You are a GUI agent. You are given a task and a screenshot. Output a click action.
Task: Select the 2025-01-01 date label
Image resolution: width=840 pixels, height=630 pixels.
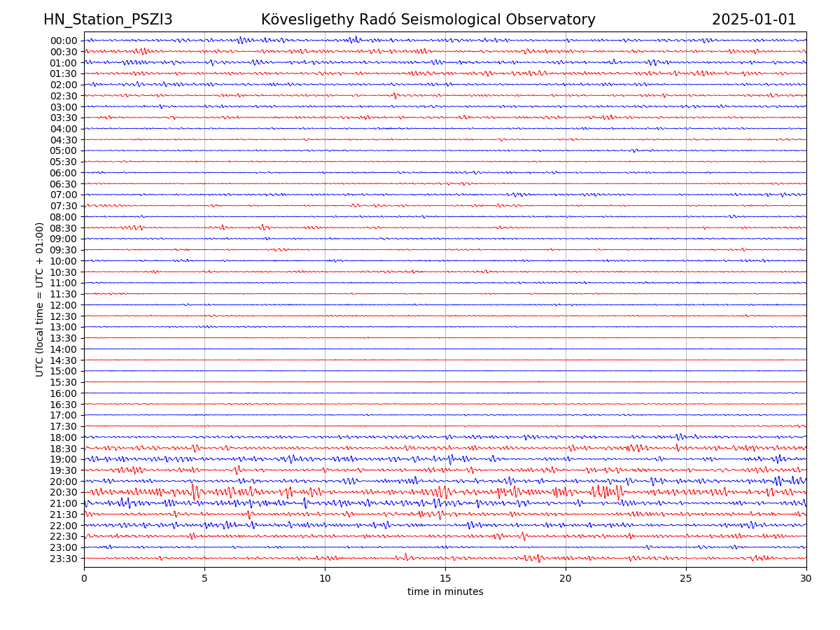[x=754, y=20]
